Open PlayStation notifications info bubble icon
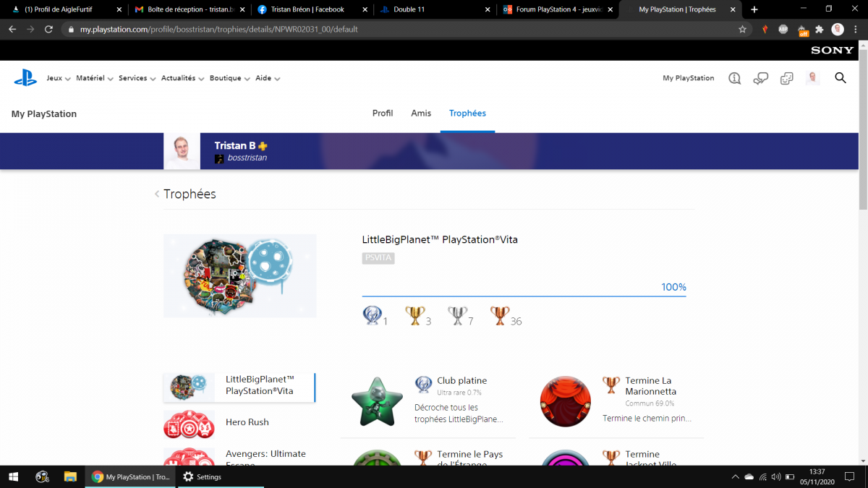This screenshot has height=488, width=868. click(x=735, y=78)
